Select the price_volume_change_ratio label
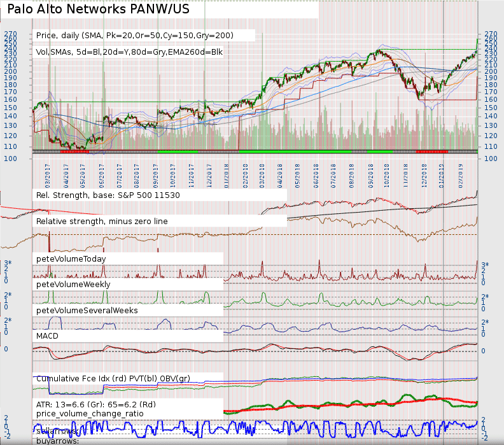This screenshot has height=445, width=504. (x=90, y=414)
